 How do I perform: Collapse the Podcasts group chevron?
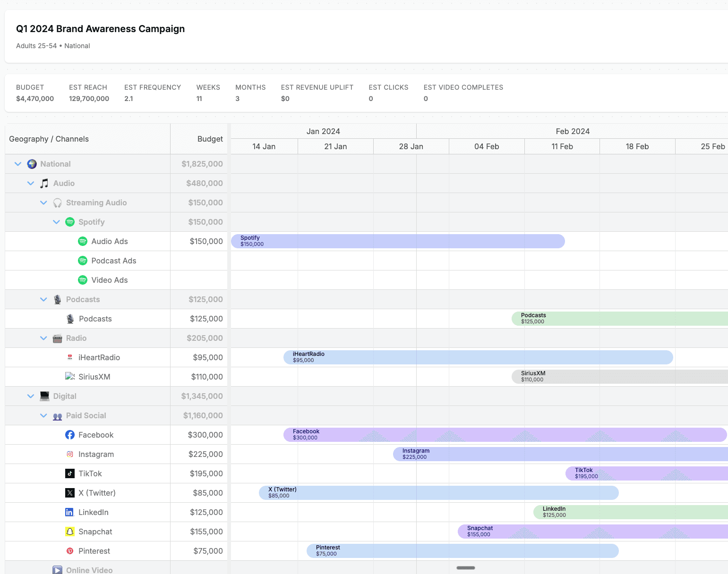click(43, 299)
